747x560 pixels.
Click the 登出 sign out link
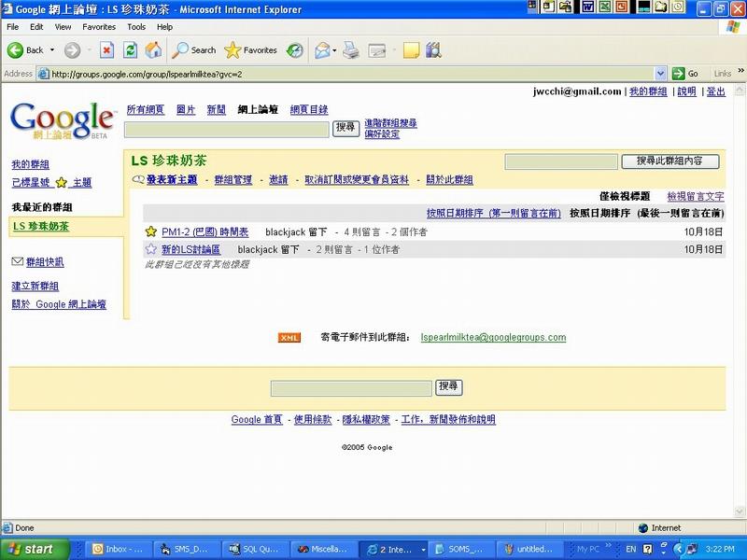pyautogui.click(x=715, y=91)
